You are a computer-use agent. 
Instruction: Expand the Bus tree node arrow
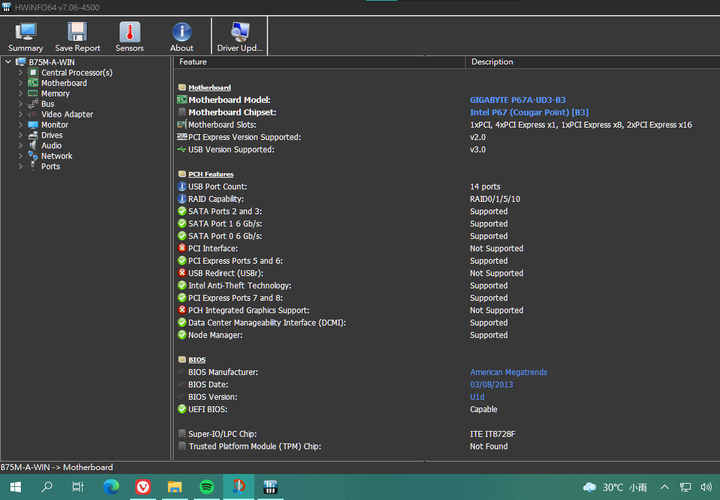pos(21,104)
